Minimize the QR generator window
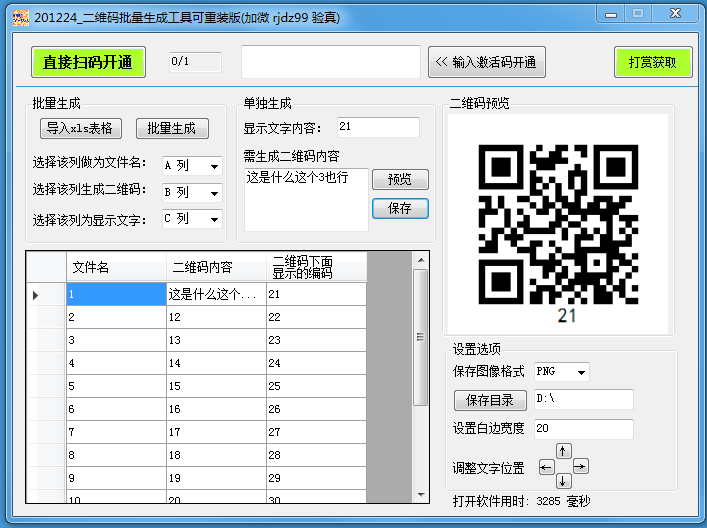The image size is (707, 528). click(611, 14)
